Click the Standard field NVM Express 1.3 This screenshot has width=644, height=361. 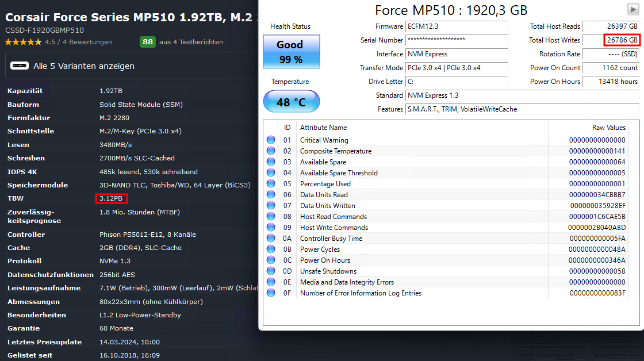tap(523, 95)
